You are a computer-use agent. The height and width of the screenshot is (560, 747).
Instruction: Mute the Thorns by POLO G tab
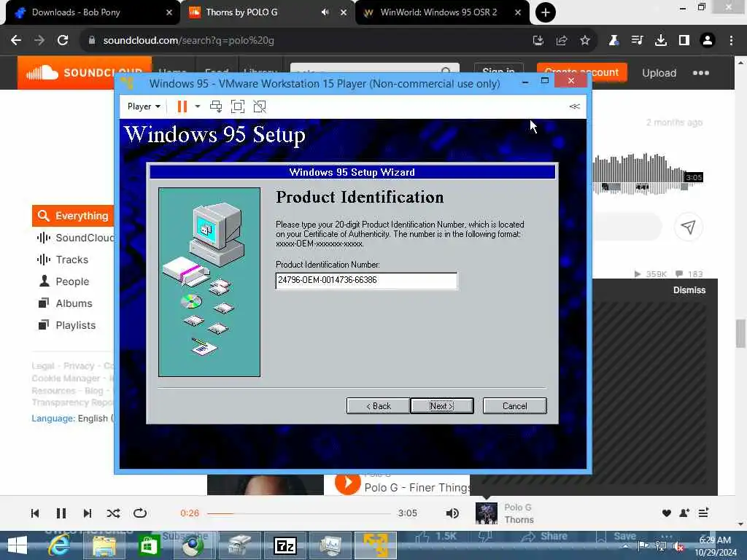click(325, 12)
